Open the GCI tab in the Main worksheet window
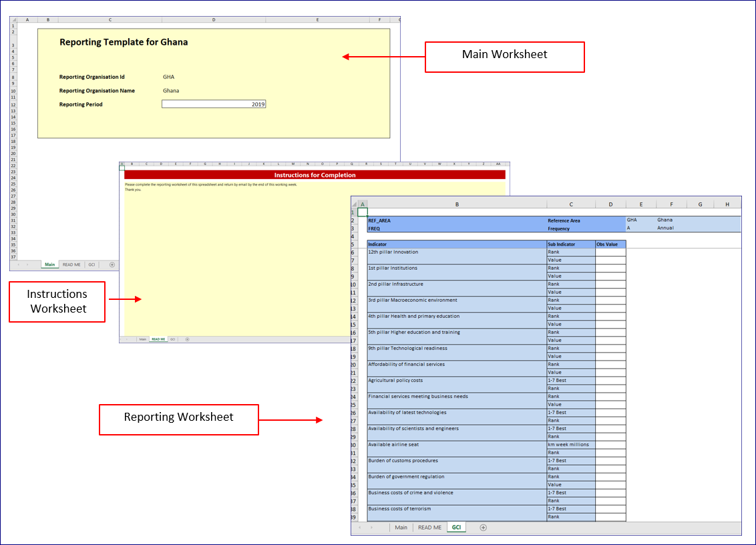 click(91, 265)
